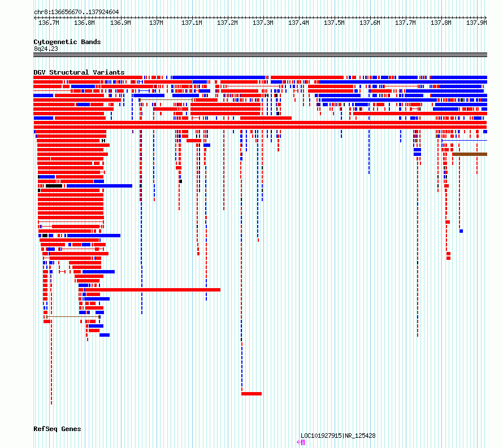Select the long red variant bar spanning 136.85M to 137.2M
The width and height of the screenshot is (503, 448).
click(x=153, y=290)
